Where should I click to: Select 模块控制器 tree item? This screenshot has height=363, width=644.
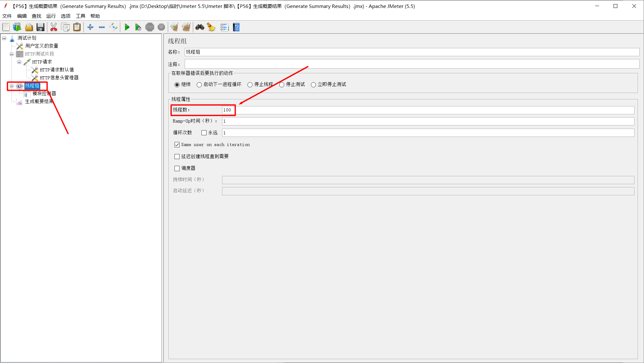point(44,94)
